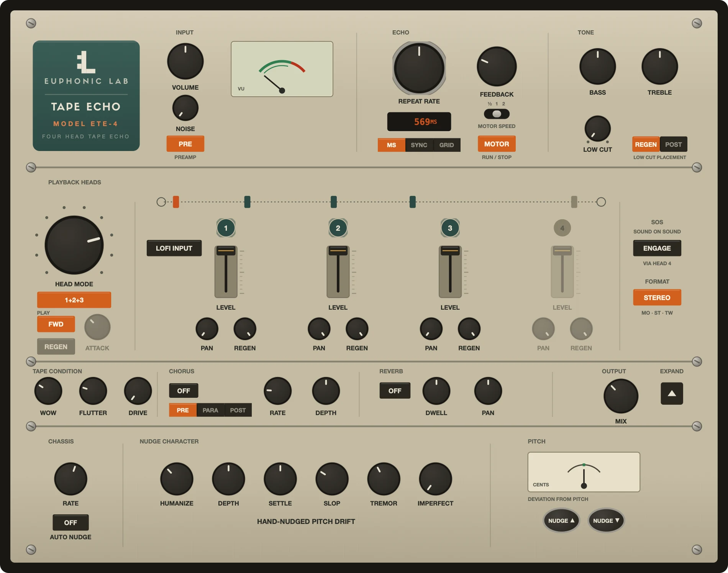The height and width of the screenshot is (573, 728).
Task: Enable Auto Nudge OFF button
Action: tap(71, 522)
